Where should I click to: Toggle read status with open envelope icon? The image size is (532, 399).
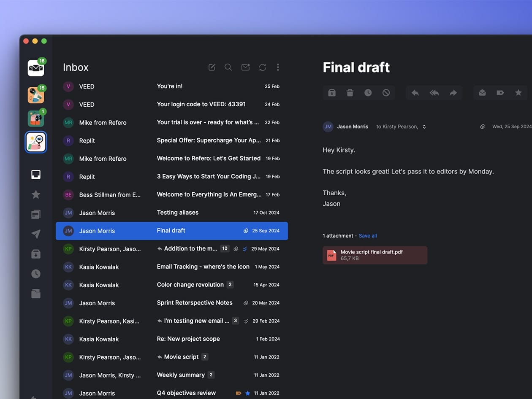(482, 93)
